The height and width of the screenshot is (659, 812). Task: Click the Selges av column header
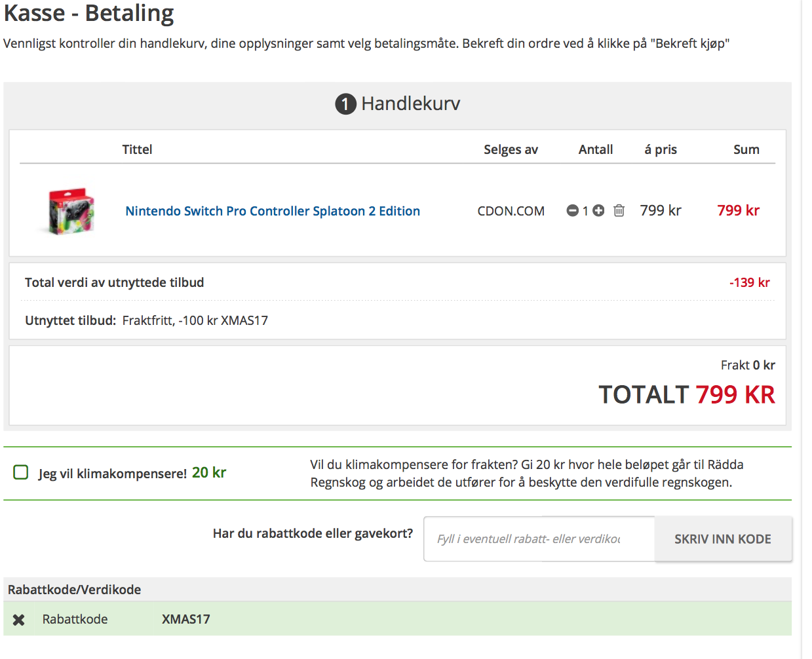511,149
